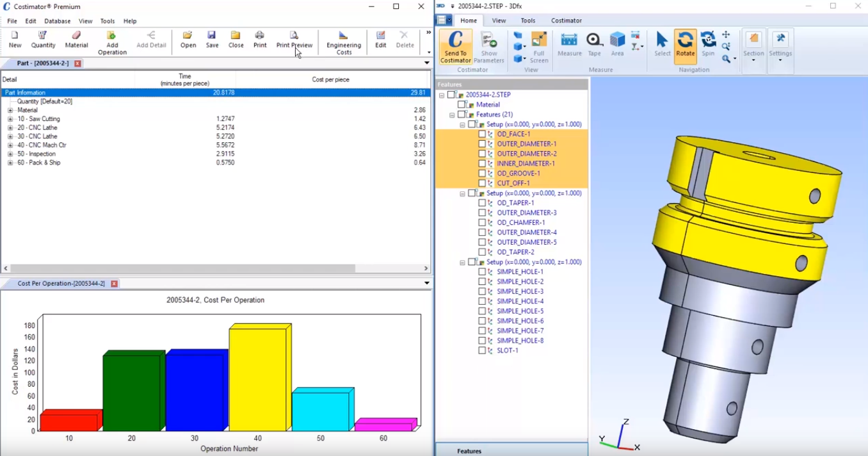The height and width of the screenshot is (456, 868).
Task: Click the New icon in Costimator toolbar
Action: point(15,39)
